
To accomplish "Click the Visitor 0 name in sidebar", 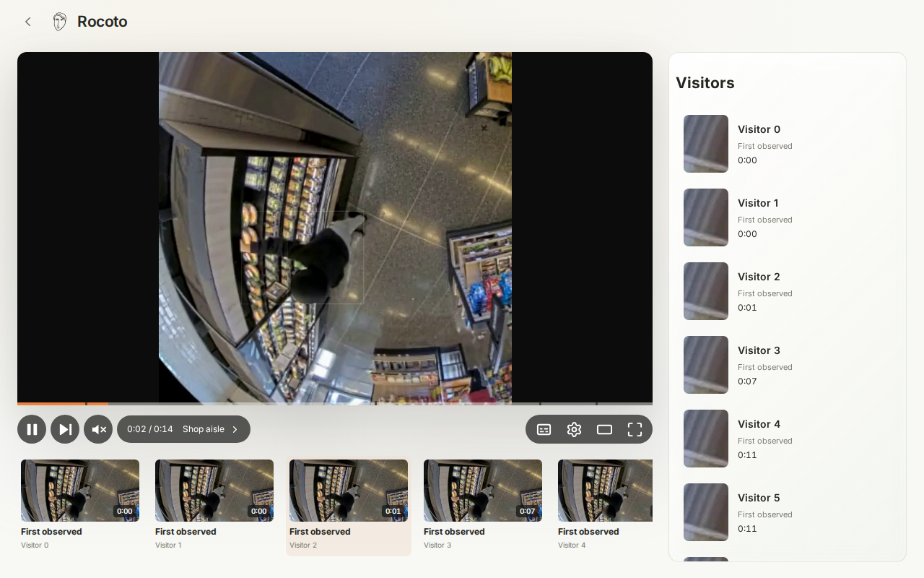I will click(x=759, y=129).
